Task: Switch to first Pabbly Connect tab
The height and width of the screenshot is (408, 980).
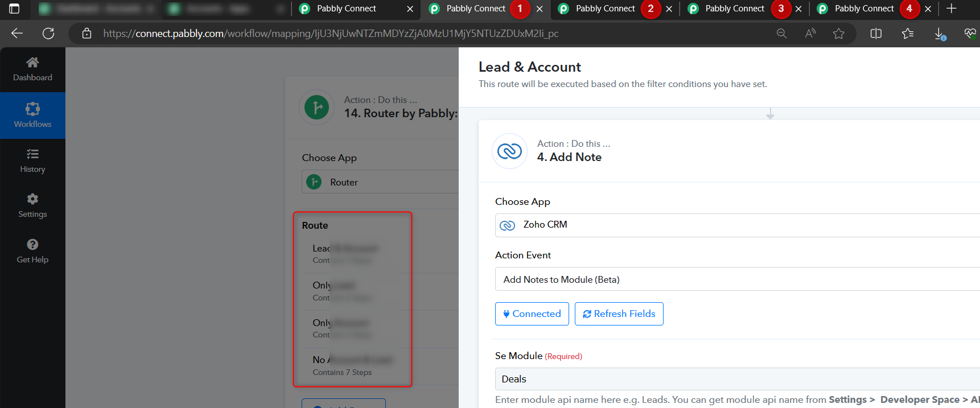Action: (x=346, y=9)
